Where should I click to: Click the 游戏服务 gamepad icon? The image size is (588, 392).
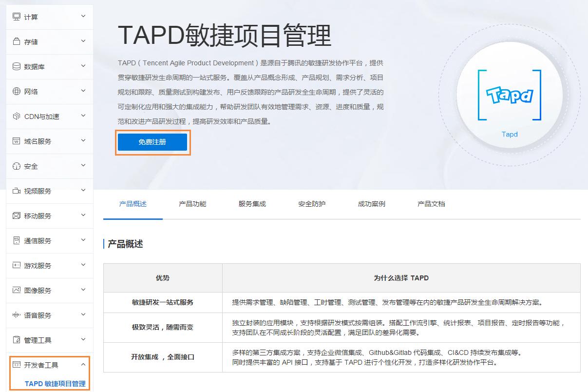(16, 265)
